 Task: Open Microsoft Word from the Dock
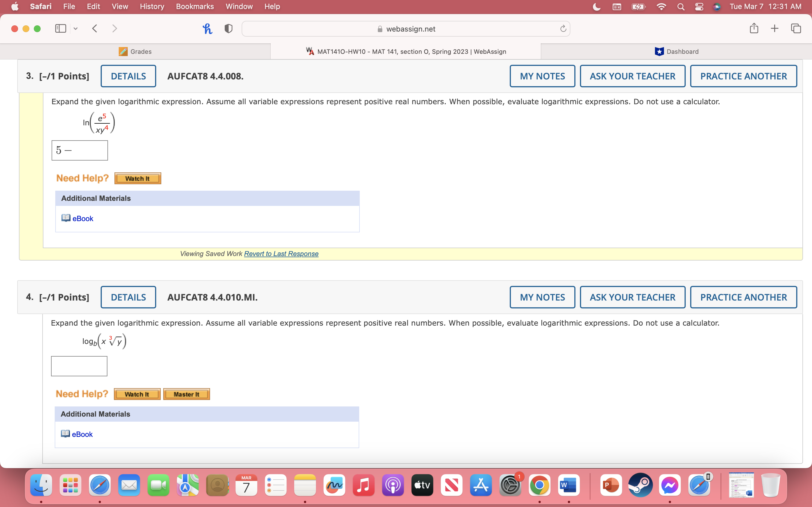(569, 485)
